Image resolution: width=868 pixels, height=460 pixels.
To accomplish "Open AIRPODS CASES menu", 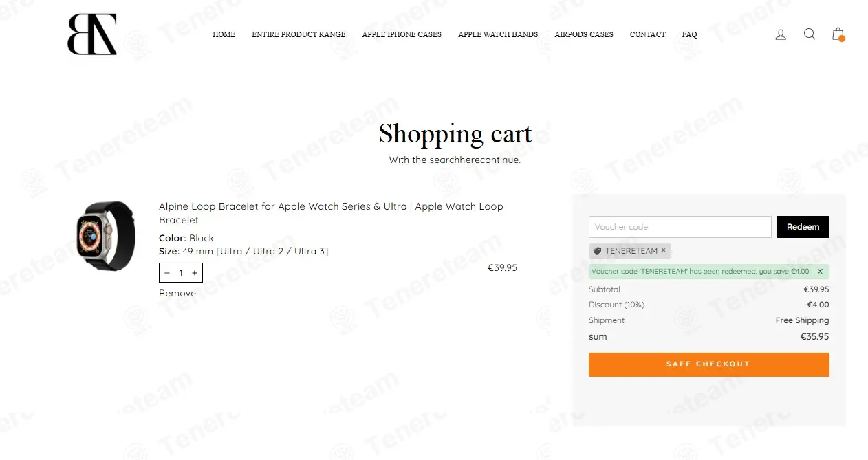I will pos(584,34).
